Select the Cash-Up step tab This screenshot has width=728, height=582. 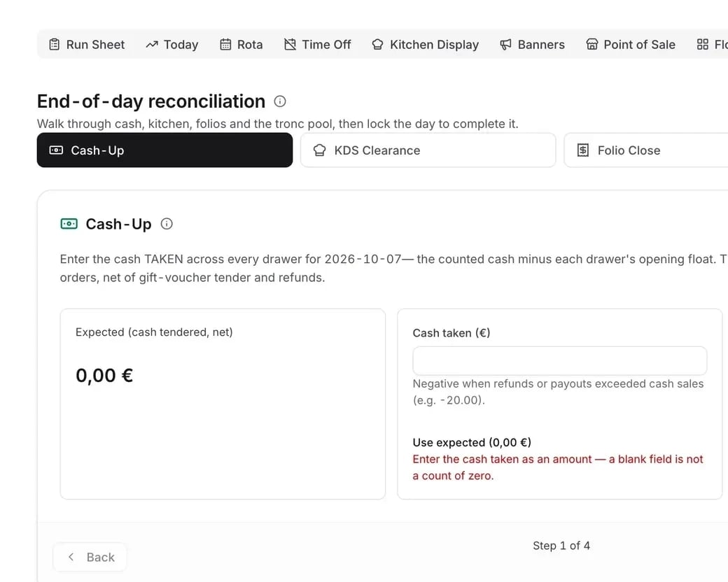click(164, 150)
